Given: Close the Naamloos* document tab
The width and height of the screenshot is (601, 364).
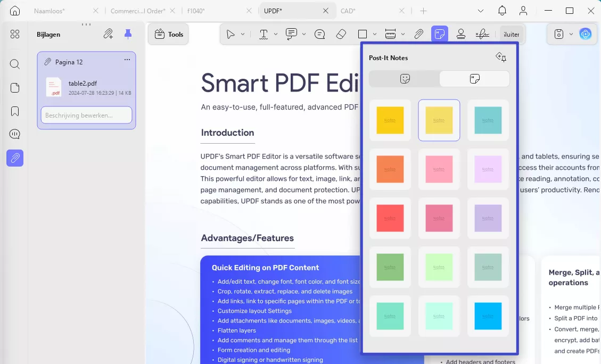Looking at the screenshot, I should (96, 11).
